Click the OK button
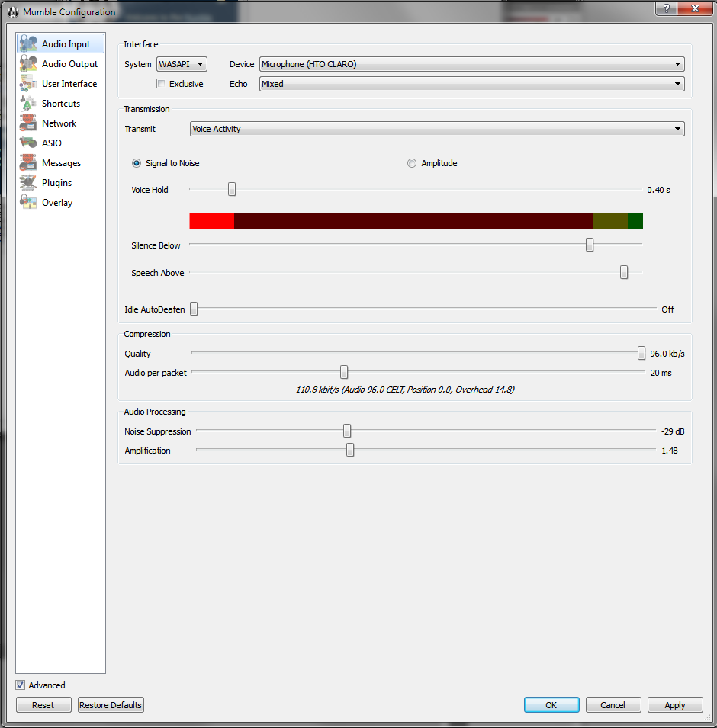The width and height of the screenshot is (717, 728). tap(551, 705)
